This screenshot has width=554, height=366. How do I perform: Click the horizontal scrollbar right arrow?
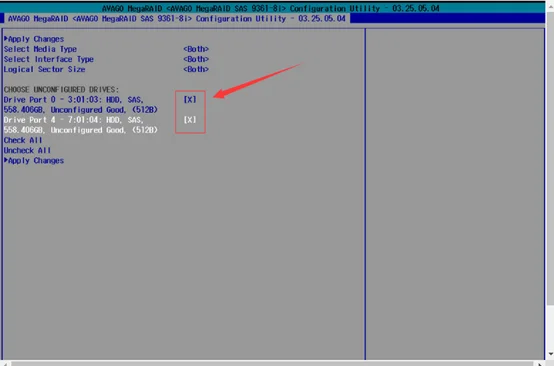pos(540,364)
